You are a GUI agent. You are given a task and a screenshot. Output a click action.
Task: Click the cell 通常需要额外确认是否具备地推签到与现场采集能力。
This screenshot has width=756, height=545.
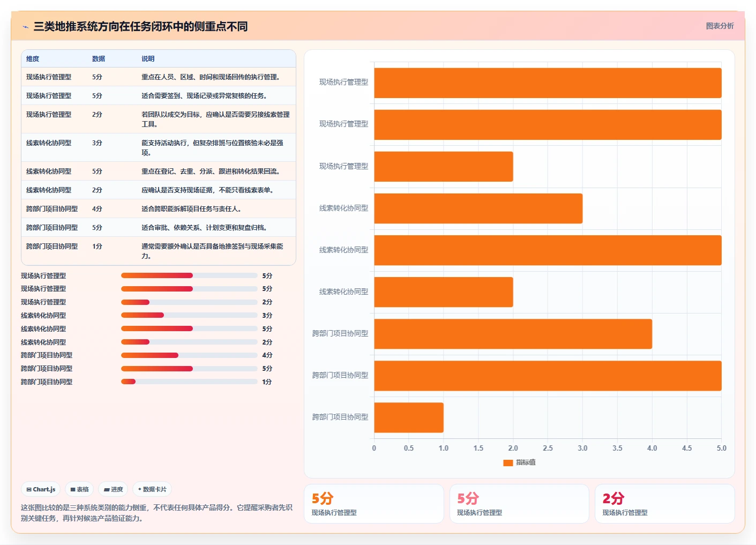(x=215, y=251)
